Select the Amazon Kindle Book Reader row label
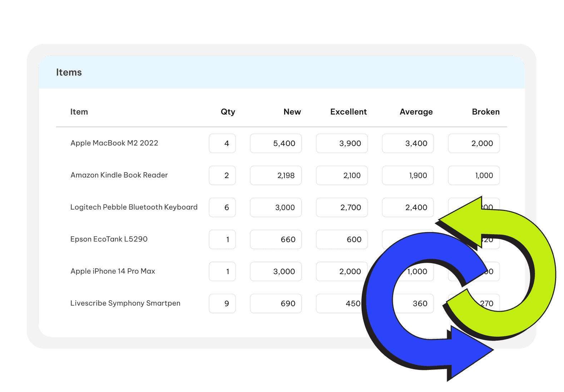This screenshot has width=564, height=392. 119,175
